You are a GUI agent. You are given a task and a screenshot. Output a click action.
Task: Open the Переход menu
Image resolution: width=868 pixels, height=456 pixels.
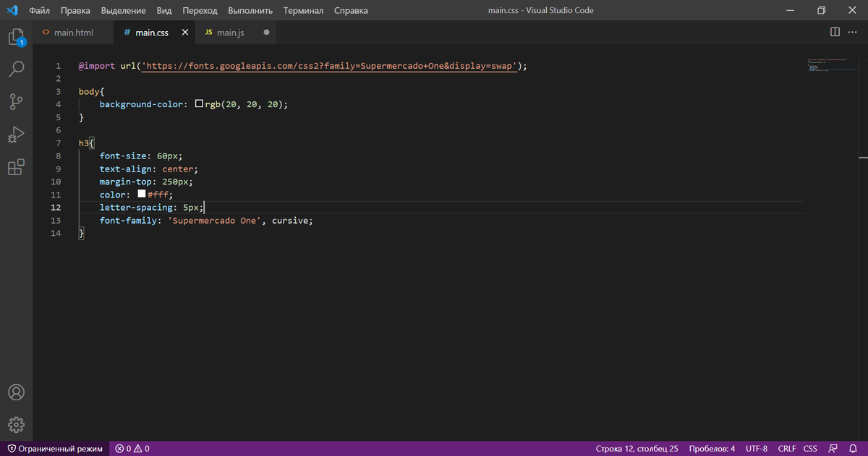click(x=200, y=11)
